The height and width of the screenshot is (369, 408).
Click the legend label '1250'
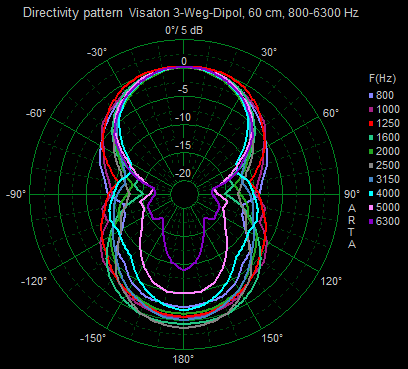(x=388, y=123)
